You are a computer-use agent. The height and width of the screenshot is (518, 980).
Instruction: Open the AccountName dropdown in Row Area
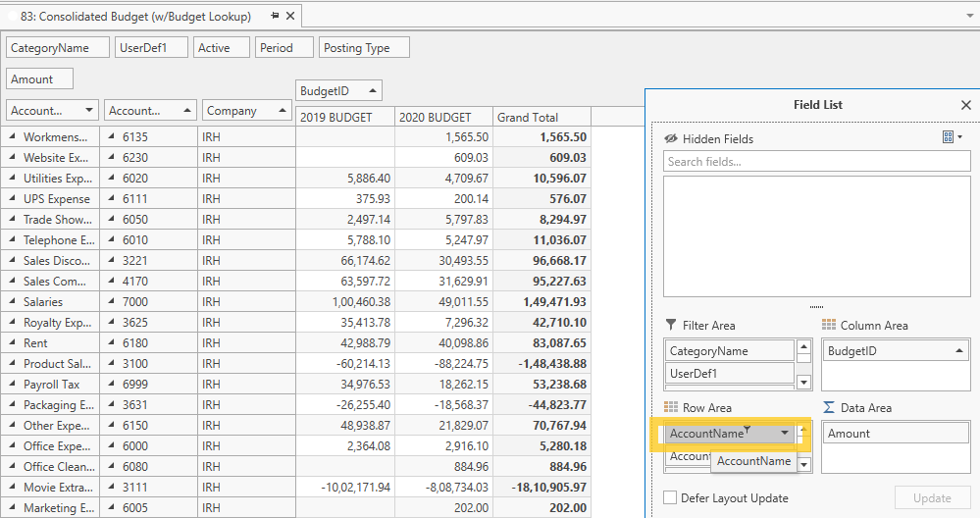tap(785, 434)
